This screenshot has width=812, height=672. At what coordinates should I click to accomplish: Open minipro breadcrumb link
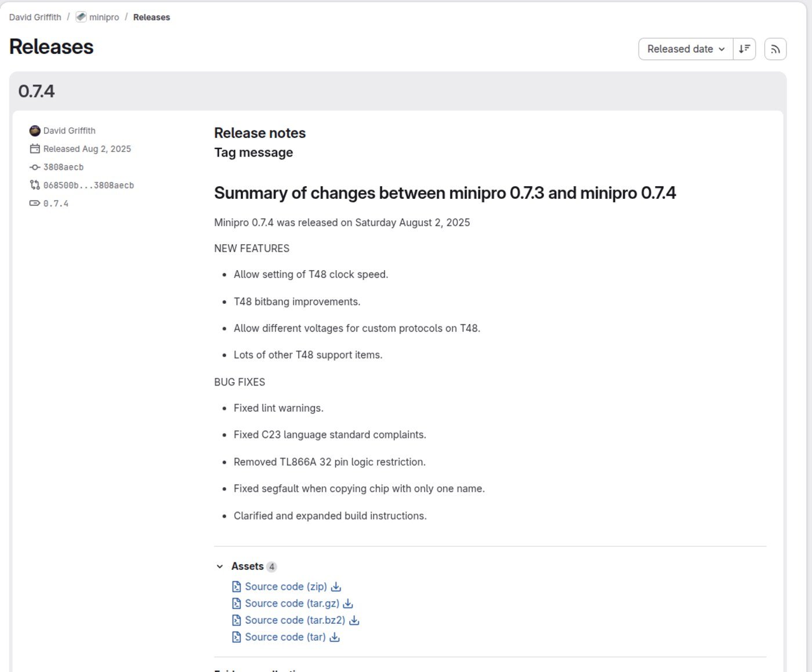(104, 17)
